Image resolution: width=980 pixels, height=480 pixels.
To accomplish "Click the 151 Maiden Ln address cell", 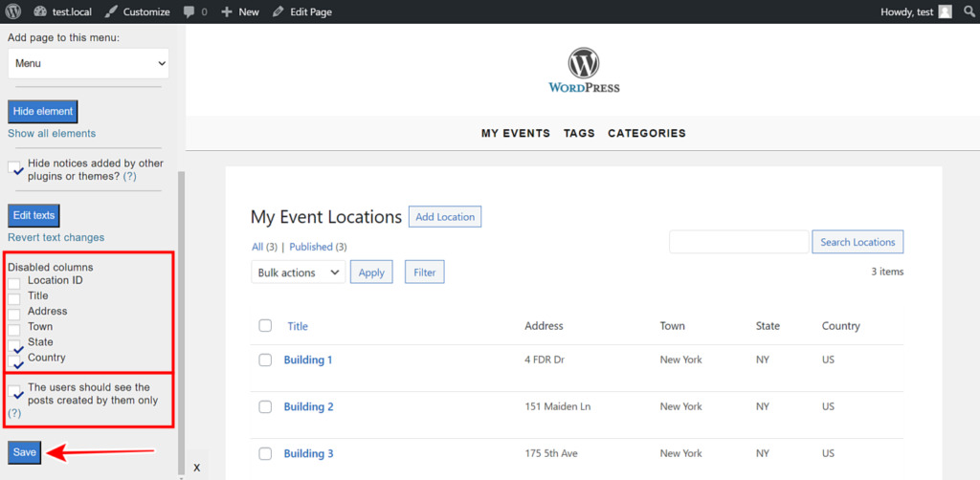I will point(558,406).
